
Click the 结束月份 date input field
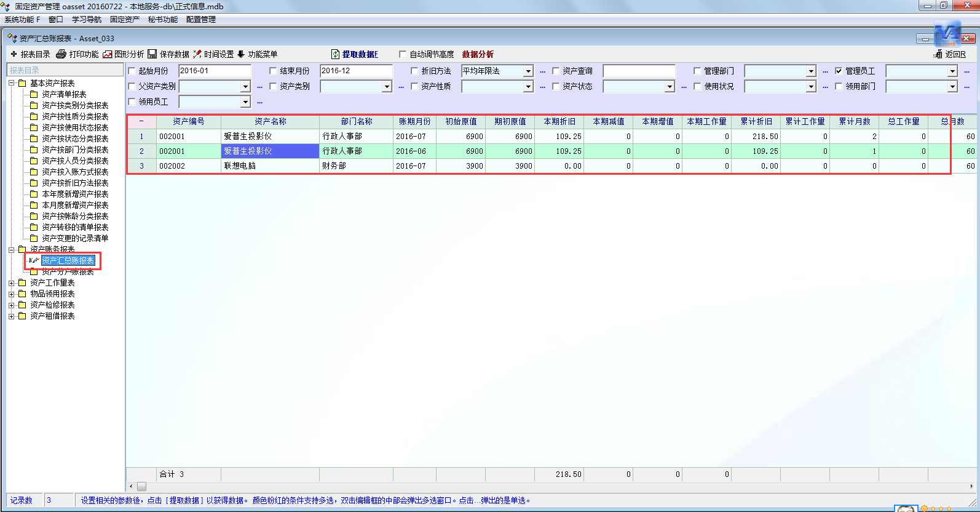(x=355, y=71)
